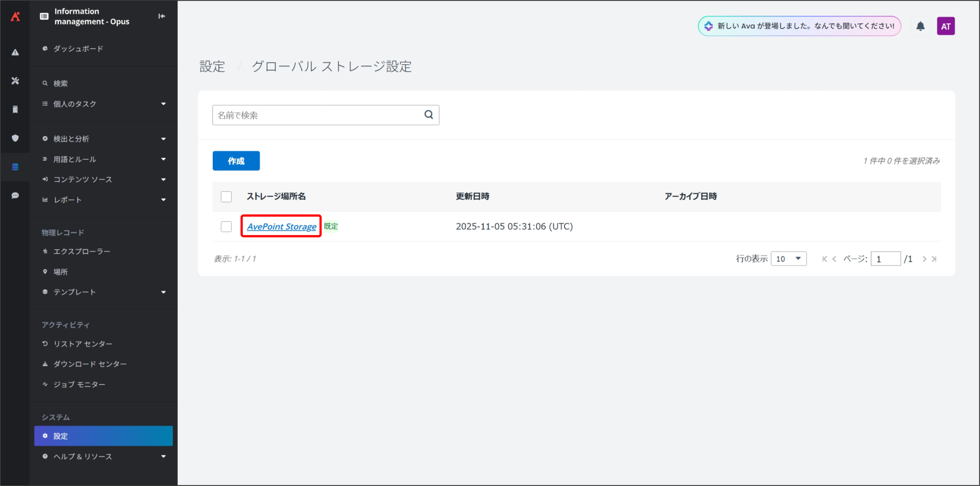This screenshot has width=980, height=486.
Task: Click the 名前で検索 input field
Action: click(318, 115)
